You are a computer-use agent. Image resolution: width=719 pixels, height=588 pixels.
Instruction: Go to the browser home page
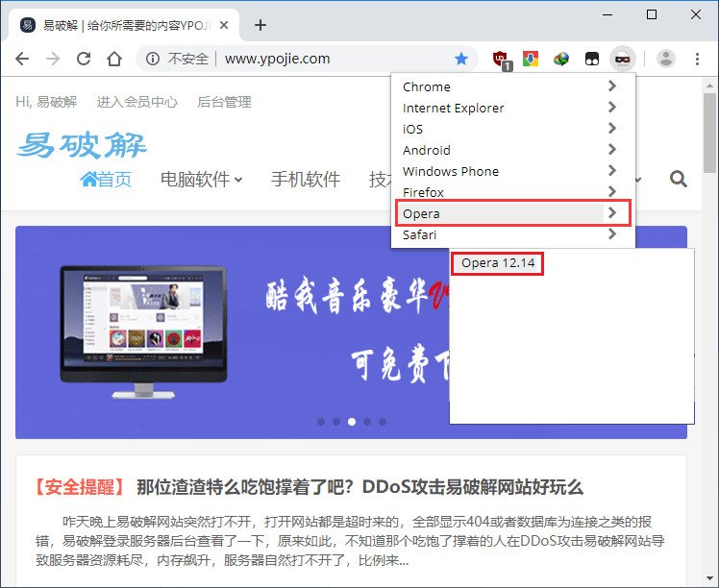(114, 59)
